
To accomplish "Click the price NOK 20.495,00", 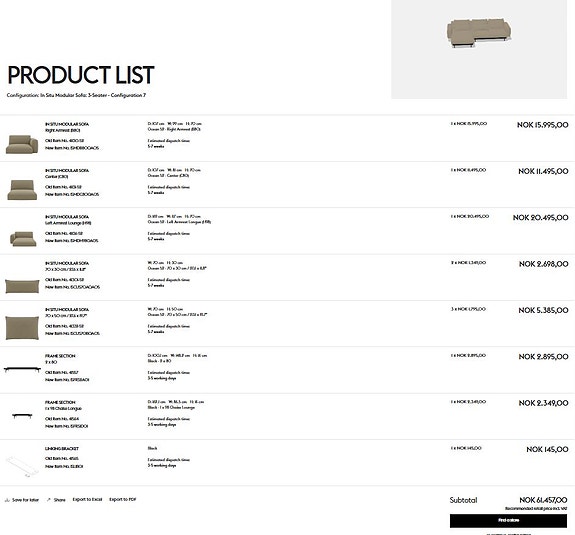I will pyautogui.click(x=541, y=218).
